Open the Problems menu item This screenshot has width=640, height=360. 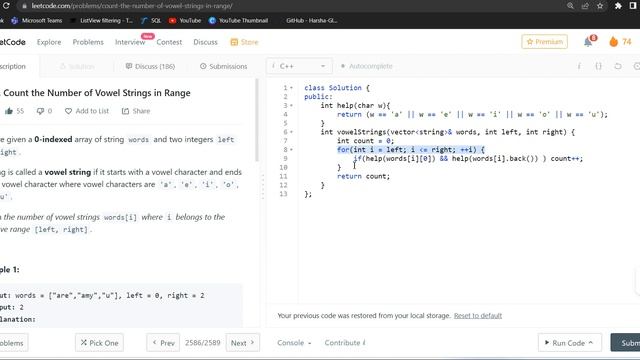point(88,42)
